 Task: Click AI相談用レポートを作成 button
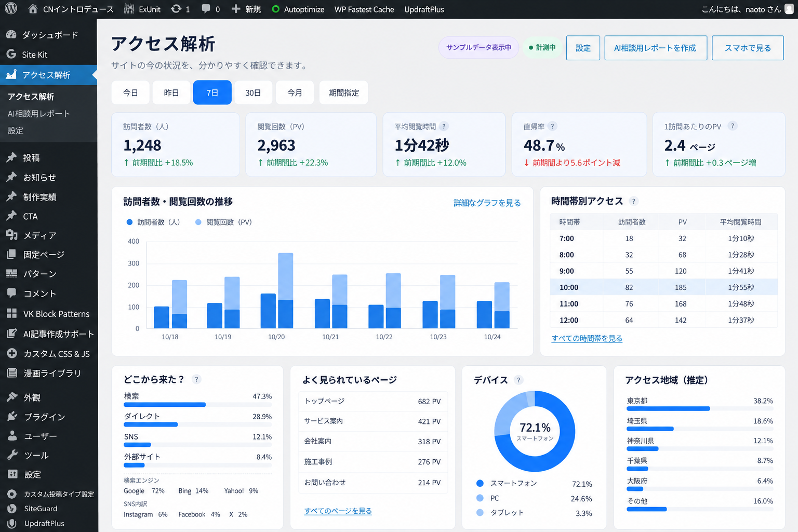click(656, 48)
